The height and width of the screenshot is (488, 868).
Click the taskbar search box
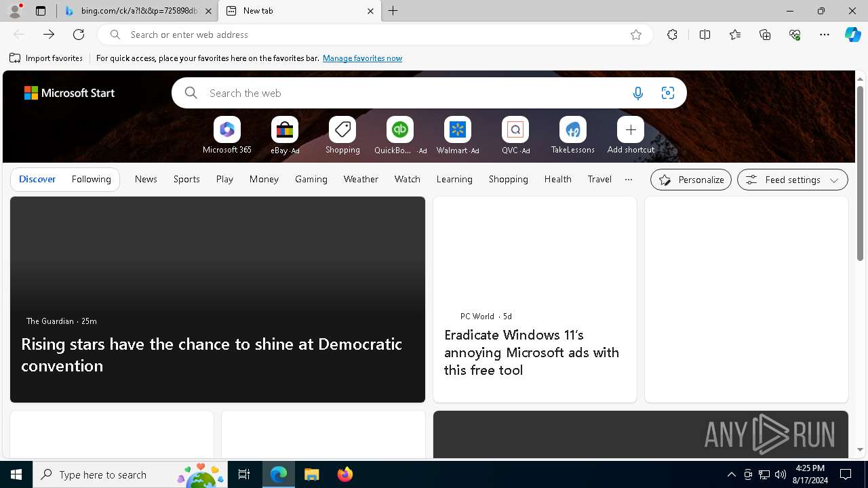[x=131, y=474]
